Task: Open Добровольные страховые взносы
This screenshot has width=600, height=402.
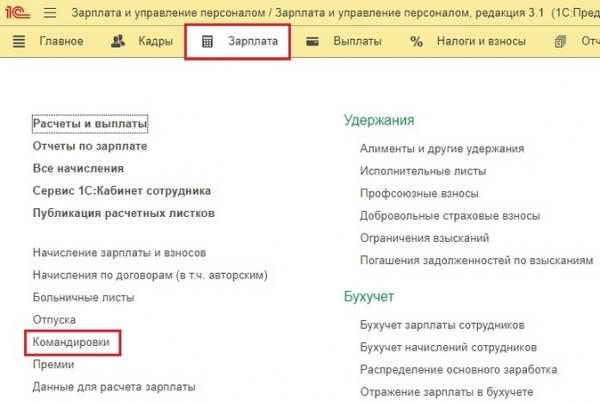Action: [x=450, y=216]
